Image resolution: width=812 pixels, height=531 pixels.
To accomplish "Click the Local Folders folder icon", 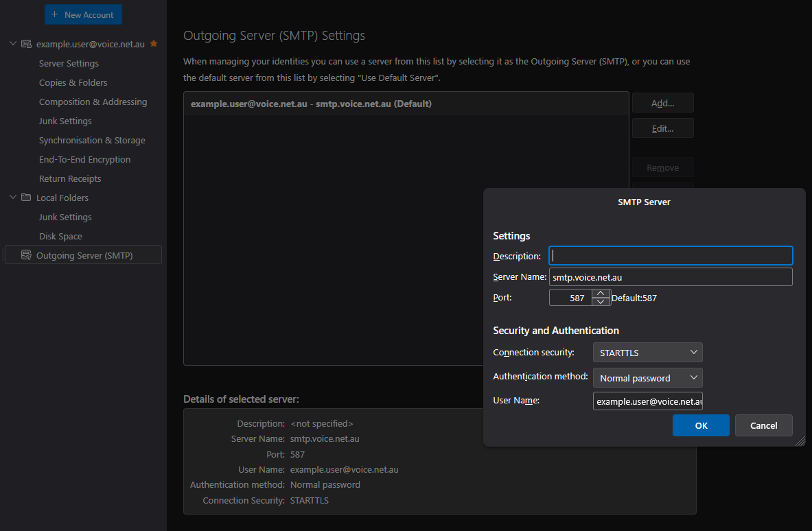I will coord(26,198).
